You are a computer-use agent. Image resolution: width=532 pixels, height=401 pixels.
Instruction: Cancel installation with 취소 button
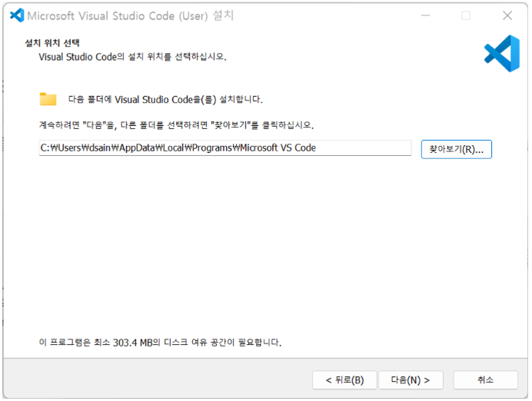pyautogui.click(x=485, y=380)
